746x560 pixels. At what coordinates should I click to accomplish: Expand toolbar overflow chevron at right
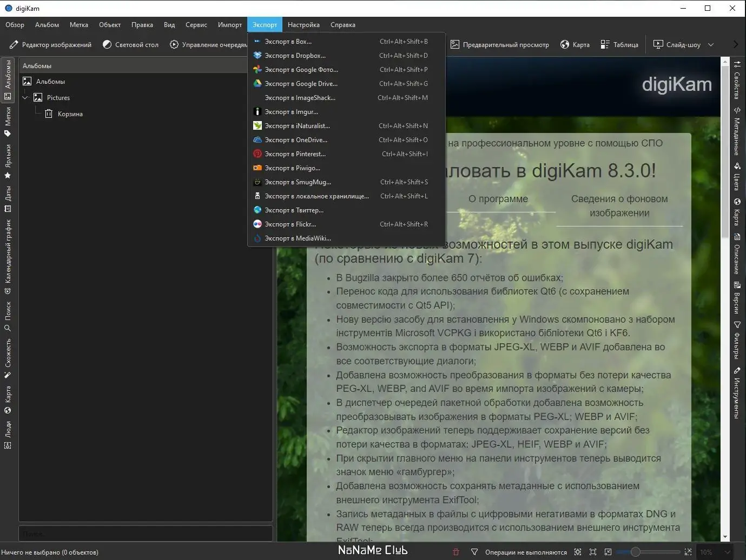736,45
